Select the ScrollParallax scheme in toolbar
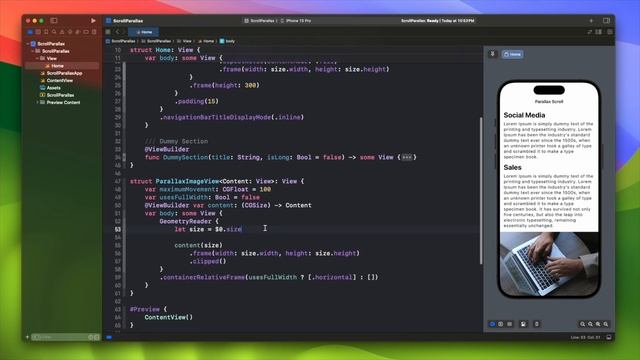Screen dimensions: 640x360 (x=260, y=20)
